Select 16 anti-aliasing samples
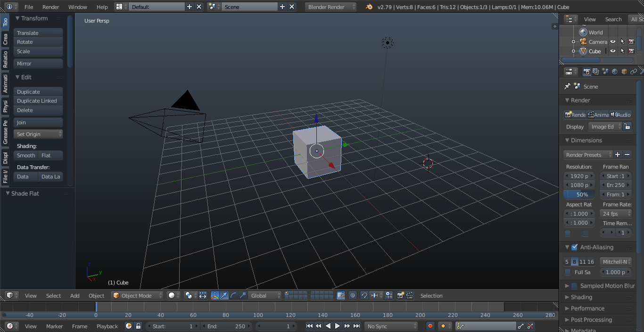This screenshot has height=332, width=644. [x=591, y=261]
